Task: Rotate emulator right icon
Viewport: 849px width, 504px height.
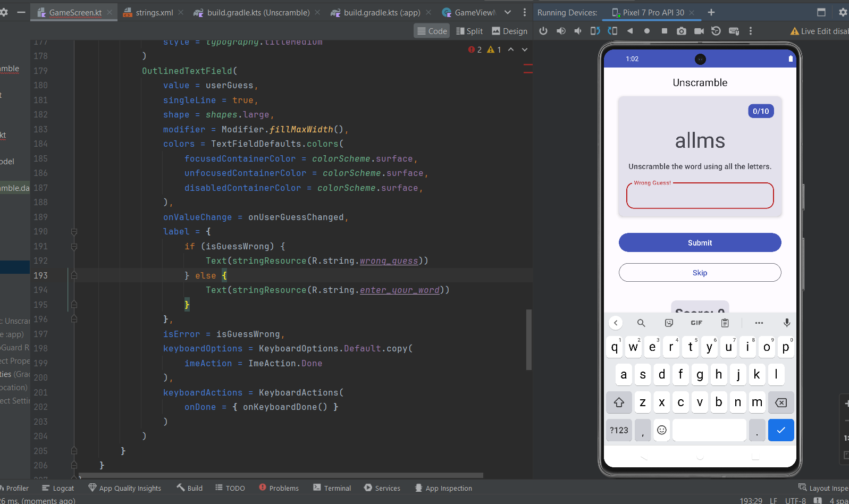Action: pos(612,31)
